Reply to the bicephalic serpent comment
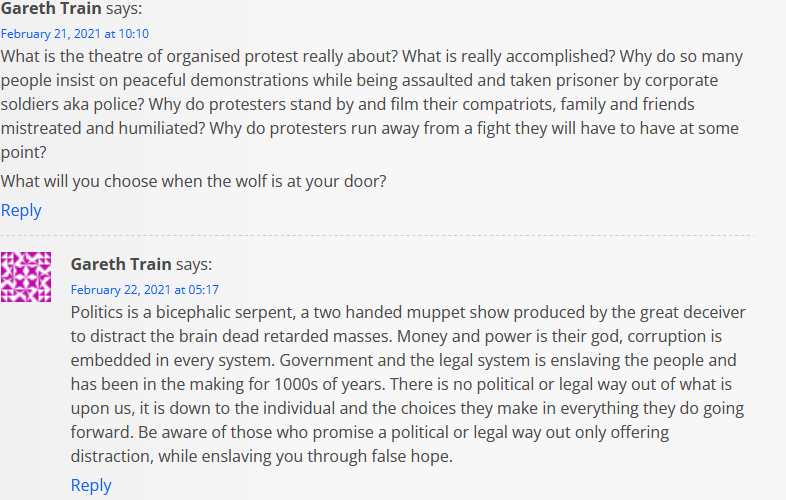This screenshot has width=786, height=500. pos(91,485)
